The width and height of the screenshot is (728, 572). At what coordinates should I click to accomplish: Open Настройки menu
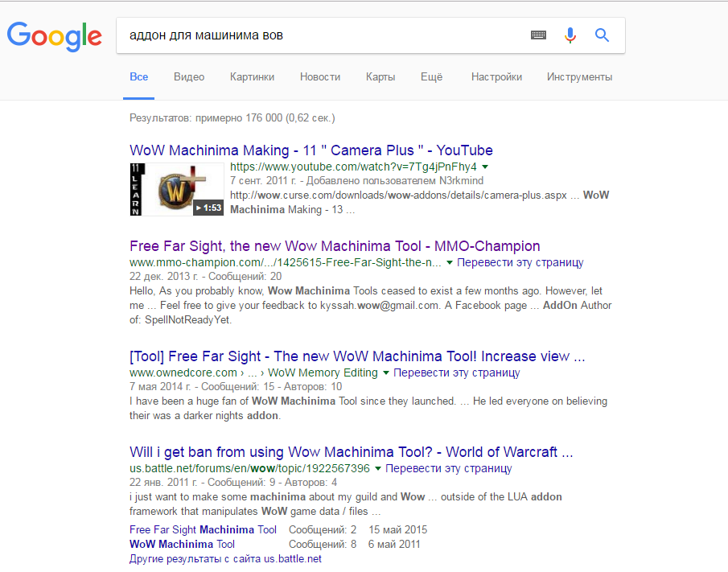(496, 77)
